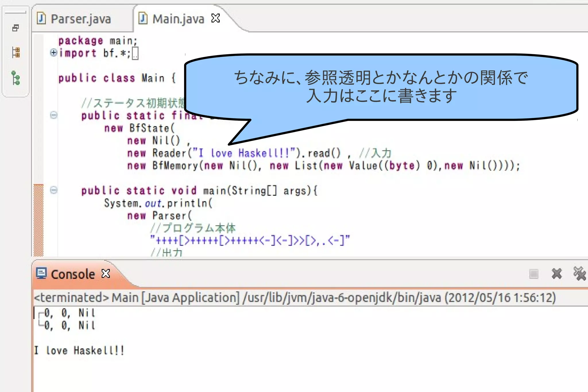Screen dimensions: 588x392
Task: Click the Remove Launch X icon in the Console
Action: coord(556,274)
